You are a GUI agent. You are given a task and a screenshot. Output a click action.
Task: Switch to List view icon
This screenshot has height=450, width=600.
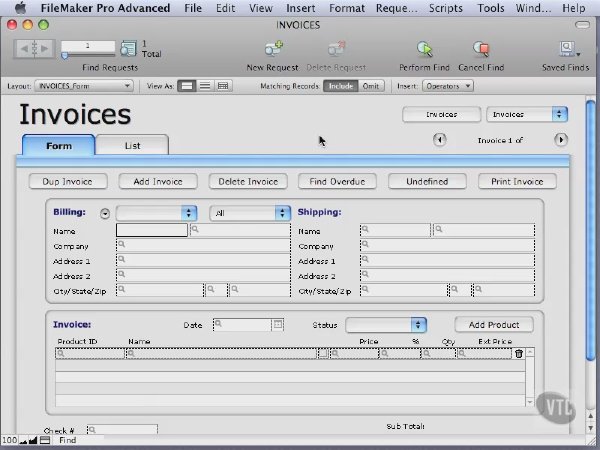click(x=205, y=86)
